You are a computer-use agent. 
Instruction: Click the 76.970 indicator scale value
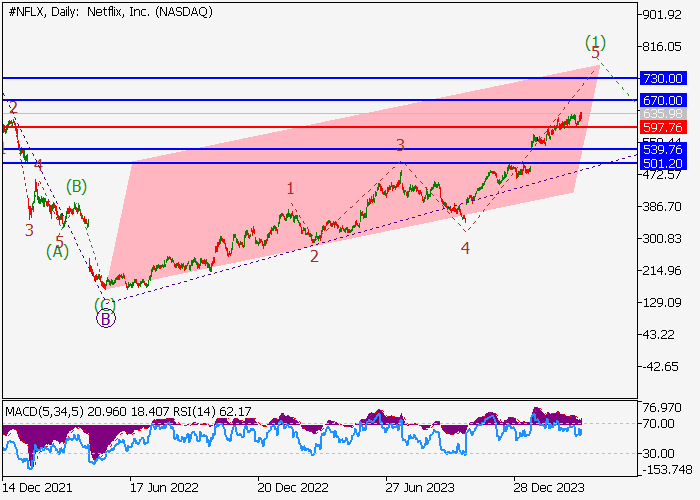tap(662, 408)
